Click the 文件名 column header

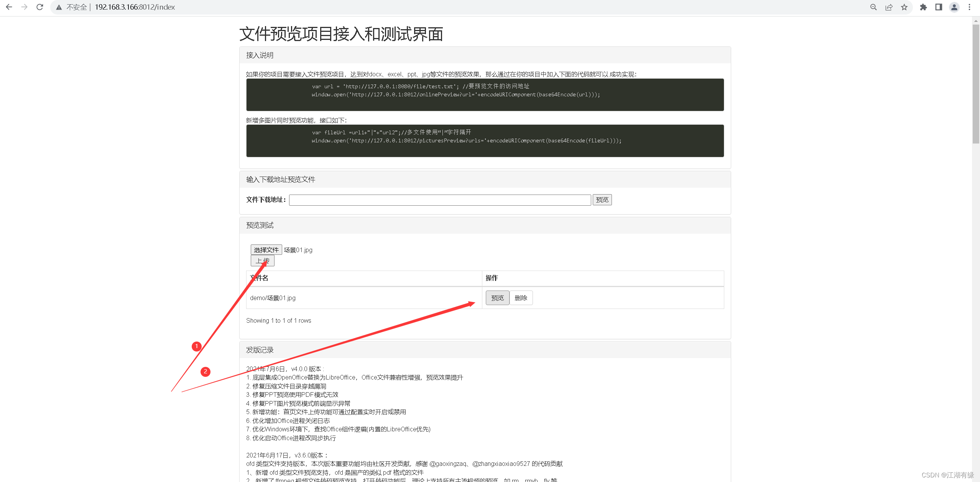364,278
